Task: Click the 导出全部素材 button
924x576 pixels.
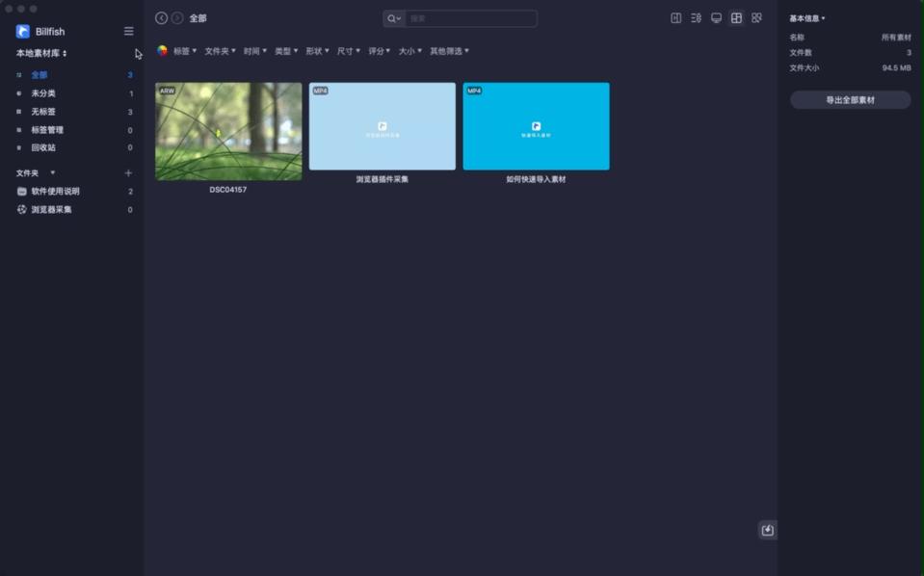Action: pos(849,98)
